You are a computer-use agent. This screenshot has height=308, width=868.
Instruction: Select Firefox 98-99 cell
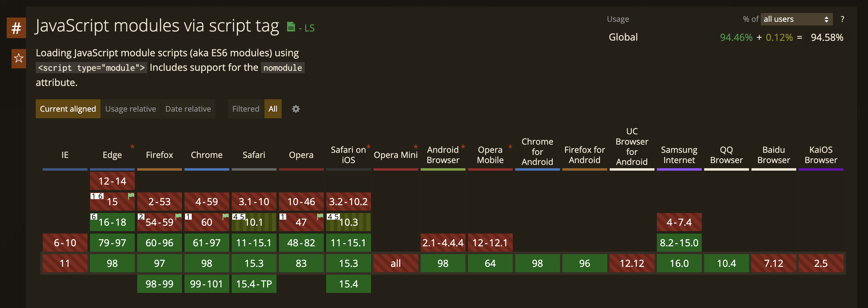tap(159, 284)
